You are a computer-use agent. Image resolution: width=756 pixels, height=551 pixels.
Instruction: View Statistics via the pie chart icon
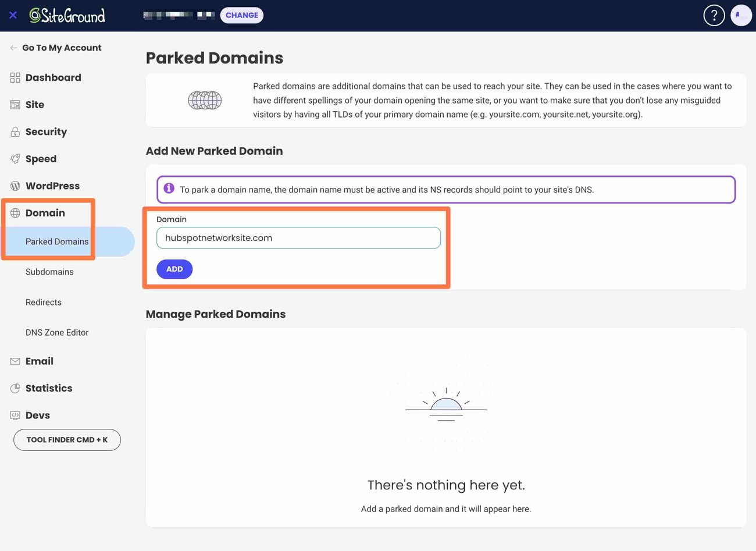point(14,388)
